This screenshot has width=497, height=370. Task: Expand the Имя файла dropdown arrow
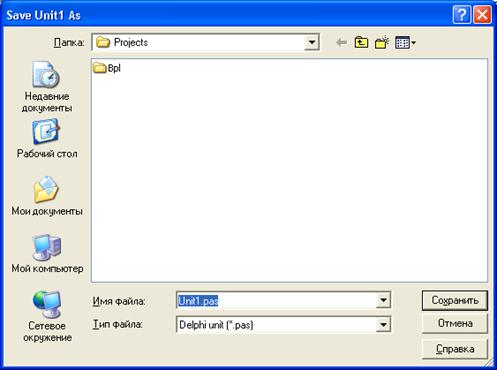click(383, 300)
